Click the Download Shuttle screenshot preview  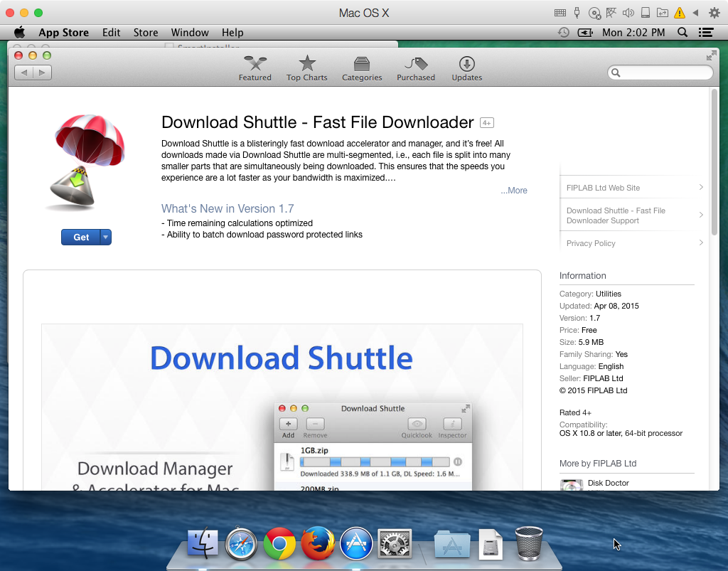(x=282, y=407)
